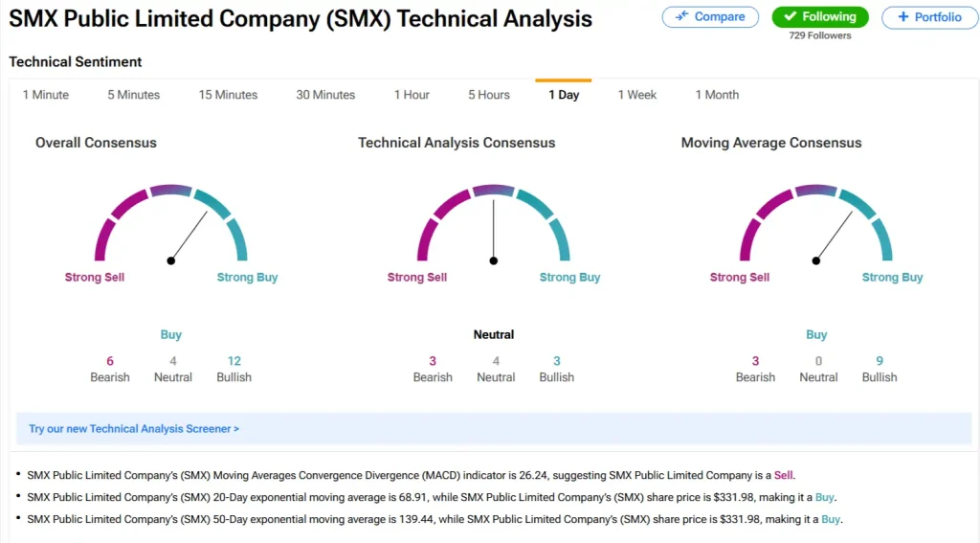Select the 1 Hour tab
The width and height of the screenshot is (980, 543).
(x=412, y=95)
